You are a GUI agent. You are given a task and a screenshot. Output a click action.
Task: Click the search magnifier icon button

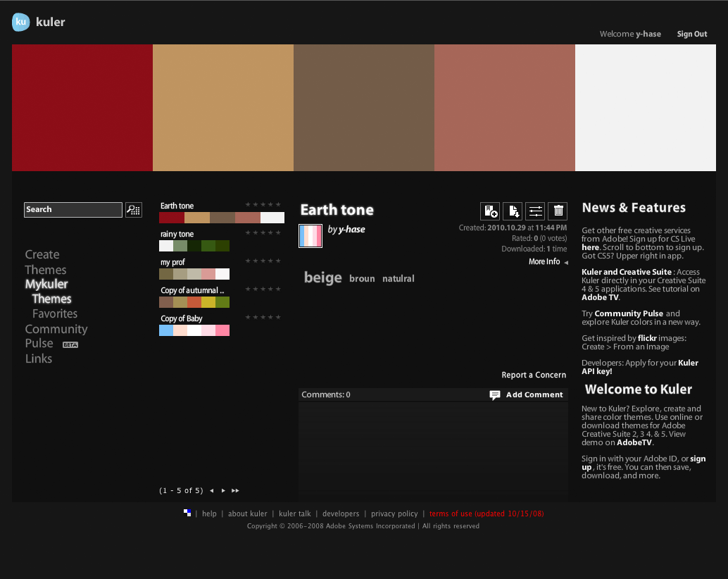pos(134,210)
